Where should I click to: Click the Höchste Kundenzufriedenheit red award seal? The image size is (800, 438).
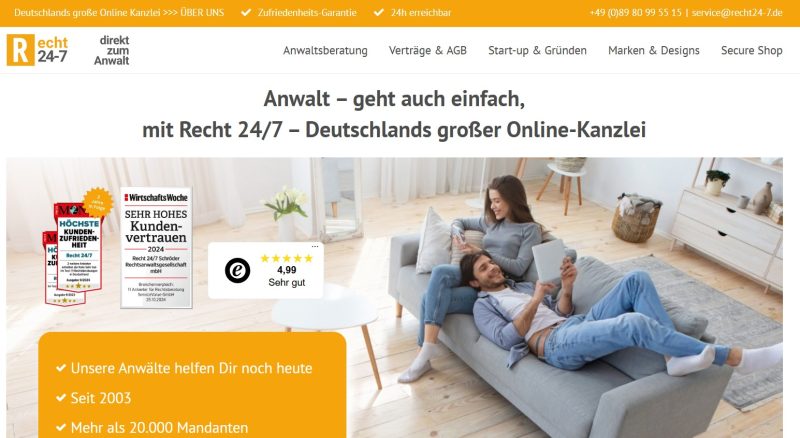(x=78, y=247)
